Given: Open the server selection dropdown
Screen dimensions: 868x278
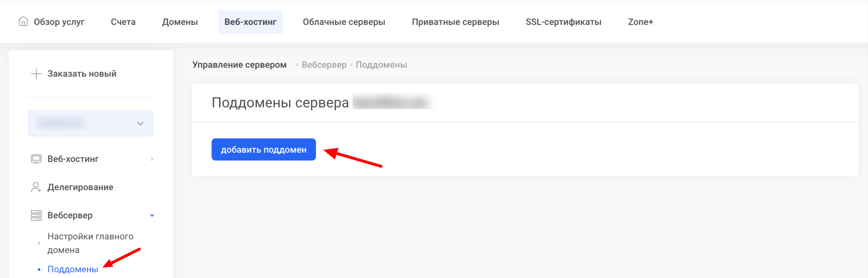Looking at the screenshot, I should (91, 123).
